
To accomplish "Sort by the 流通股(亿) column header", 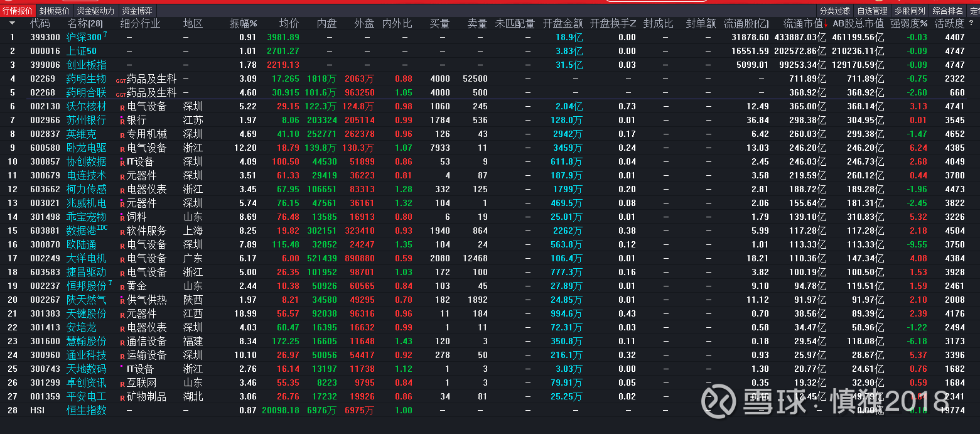I will coord(746,23).
